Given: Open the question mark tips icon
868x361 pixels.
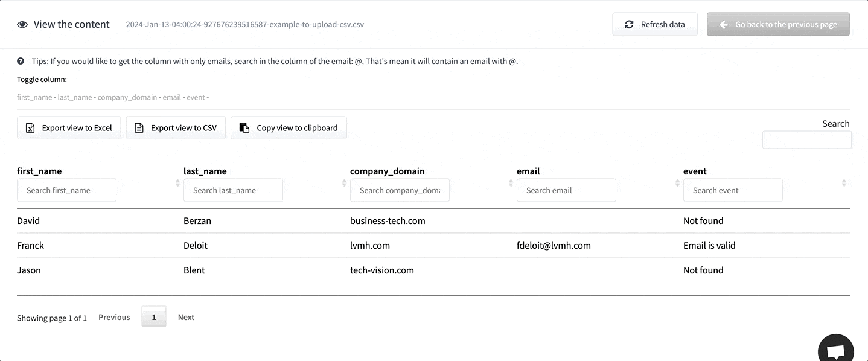Looking at the screenshot, I should pos(20,61).
